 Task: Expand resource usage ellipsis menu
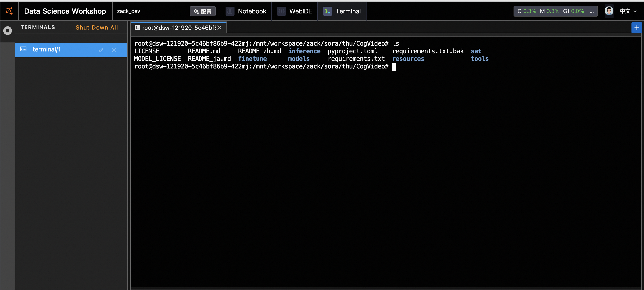coord(591,11)
